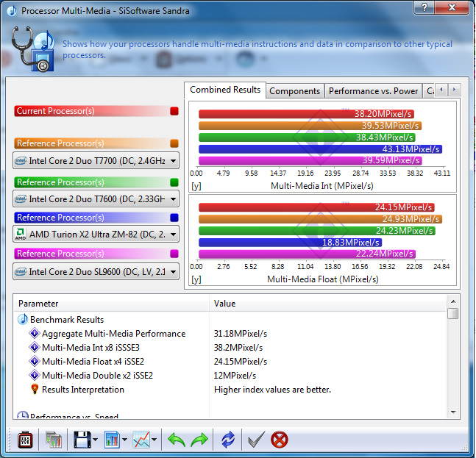Select 'Higher index values are better.' text
Image resolution: width=476 pixels, height=458 pixels.
pyautogui.click(x=272, y=390)
